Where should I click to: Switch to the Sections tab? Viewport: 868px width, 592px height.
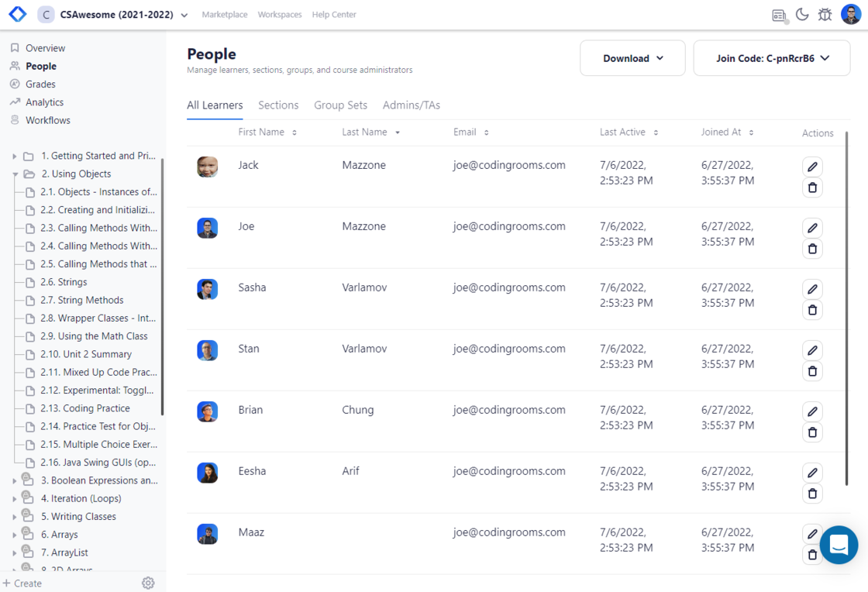pyautogui.click(x=278, y=105)
